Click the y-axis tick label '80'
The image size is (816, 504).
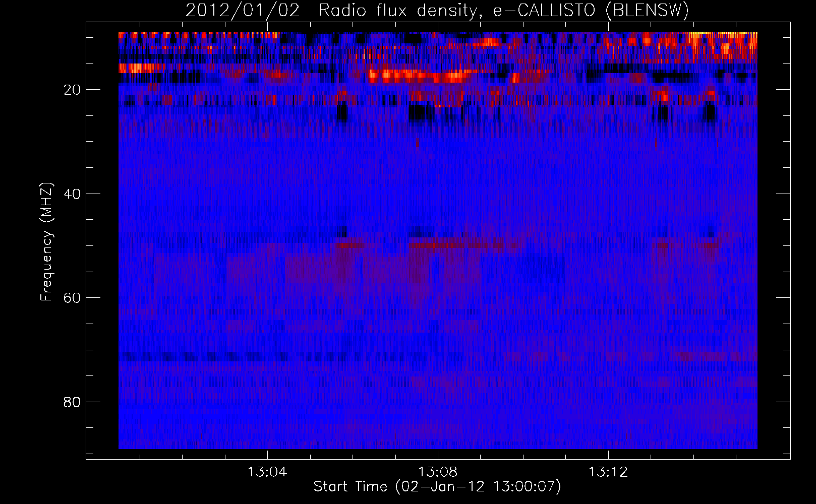click(x=72, y=402)
